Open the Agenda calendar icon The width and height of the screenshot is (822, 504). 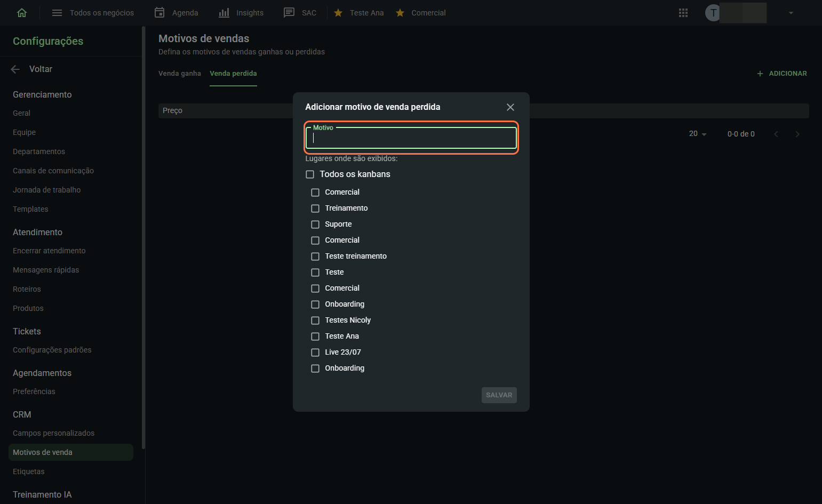159,12
